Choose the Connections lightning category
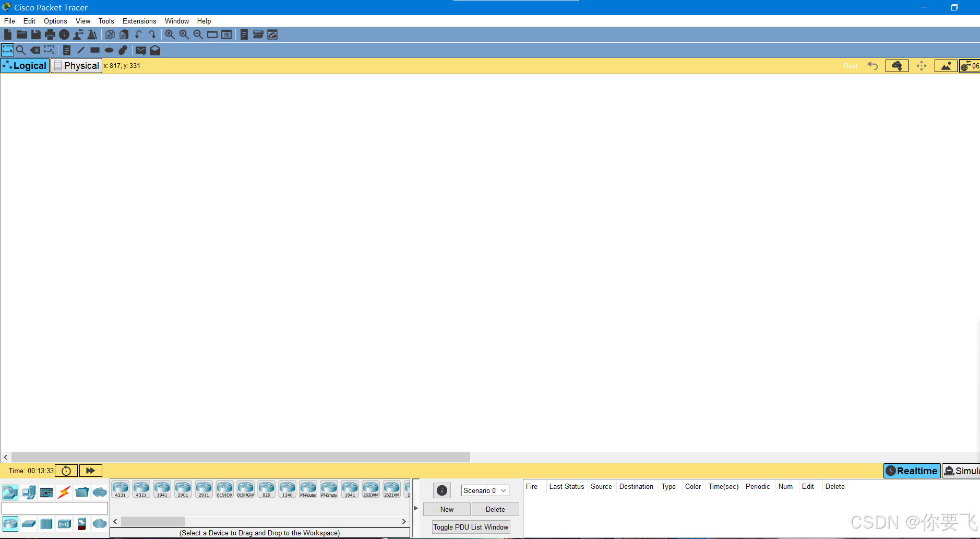The image size is (980, 539). click(64, 492)
